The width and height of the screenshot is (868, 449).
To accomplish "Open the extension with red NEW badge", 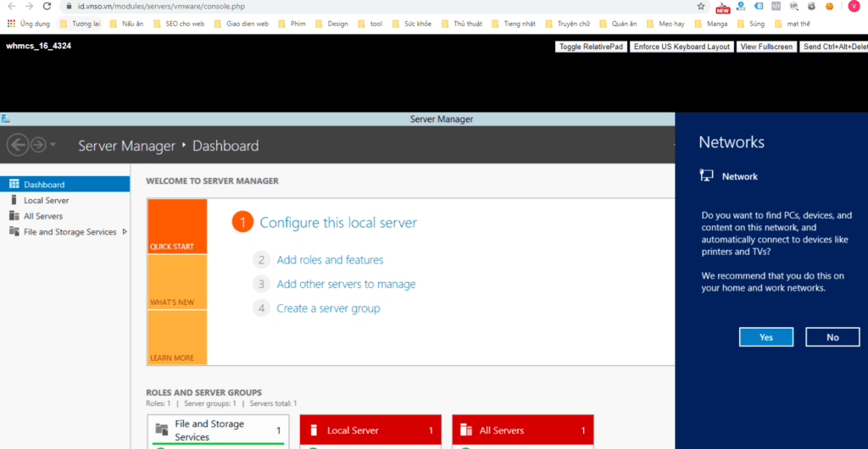I will tap(722, 7).
